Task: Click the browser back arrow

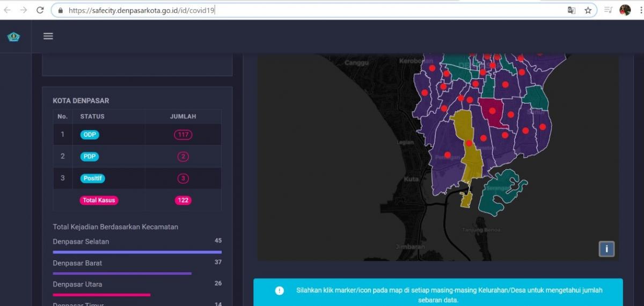Action: click(8, 10)
